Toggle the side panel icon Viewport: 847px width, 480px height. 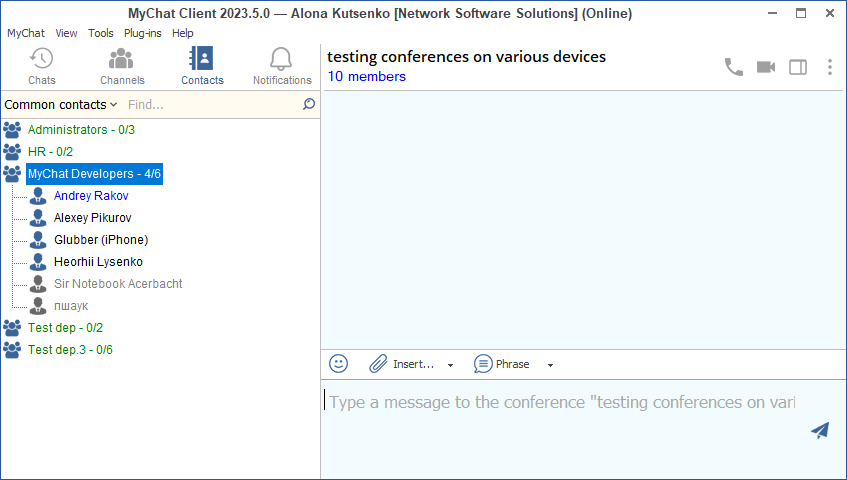tap(798, 67)
